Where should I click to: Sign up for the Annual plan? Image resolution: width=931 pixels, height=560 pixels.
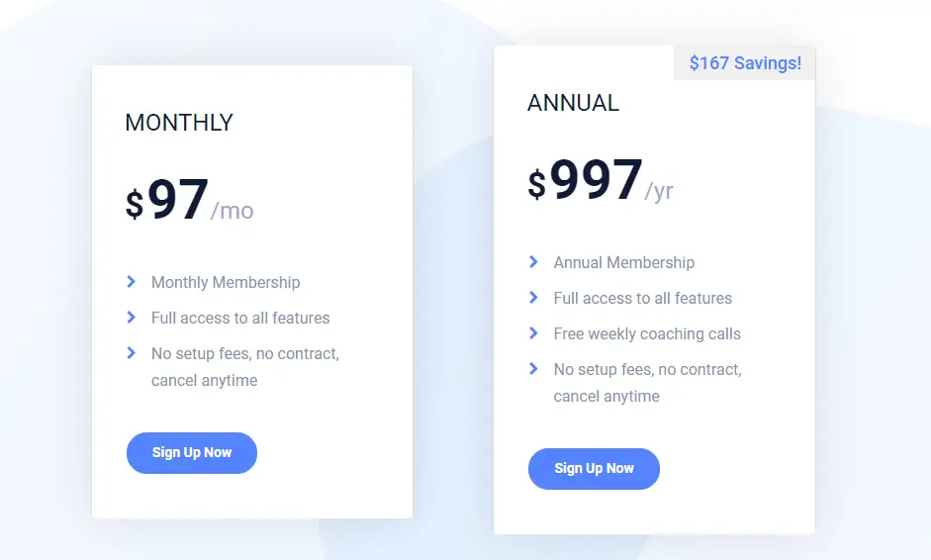click(x=594, y=469)
